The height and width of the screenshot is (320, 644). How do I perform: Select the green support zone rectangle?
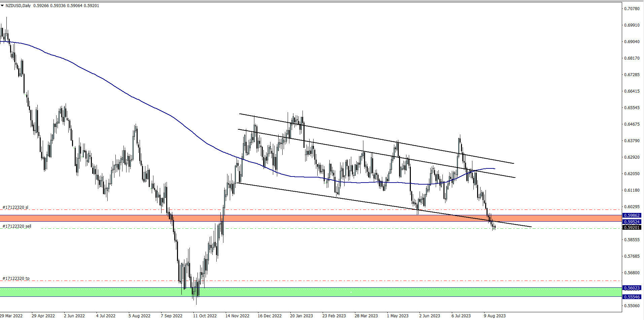(311, 292)
